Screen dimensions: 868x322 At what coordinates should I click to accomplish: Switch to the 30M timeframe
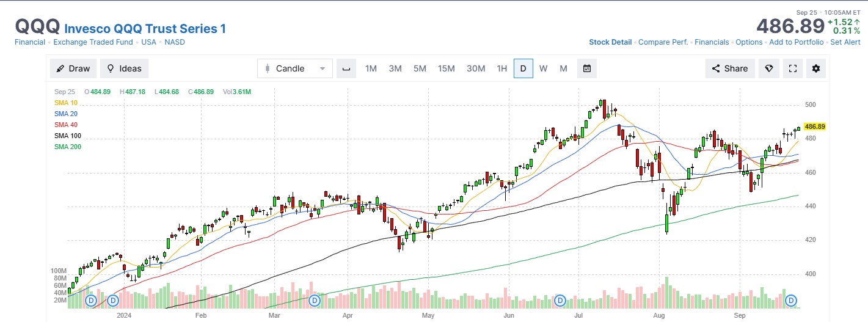point(476,68)
